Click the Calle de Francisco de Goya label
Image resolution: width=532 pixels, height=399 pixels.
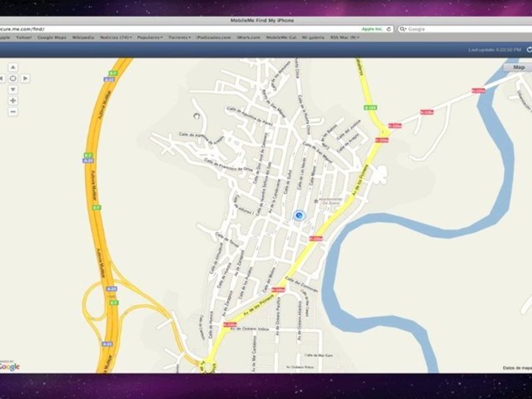coord(228,165)
